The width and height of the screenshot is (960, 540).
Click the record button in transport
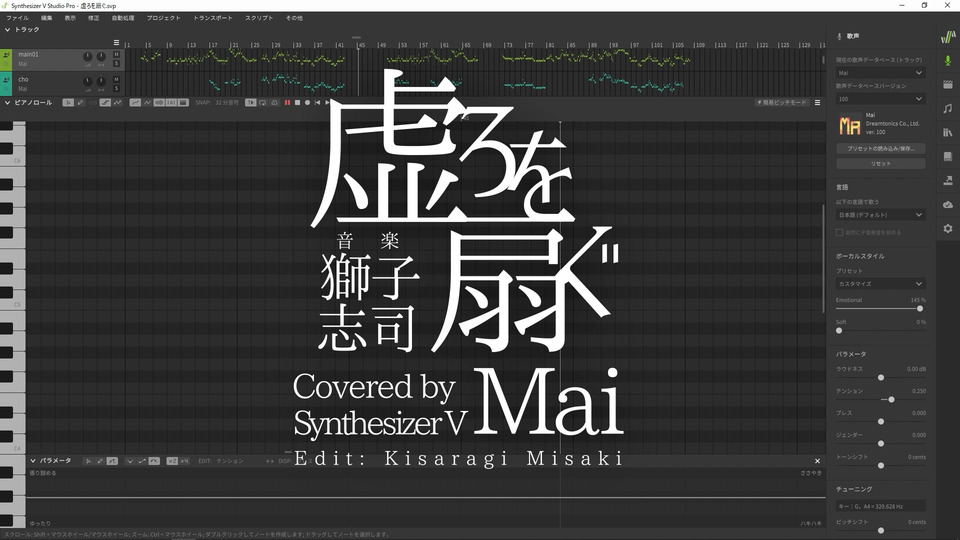click(x=307, y=103)
